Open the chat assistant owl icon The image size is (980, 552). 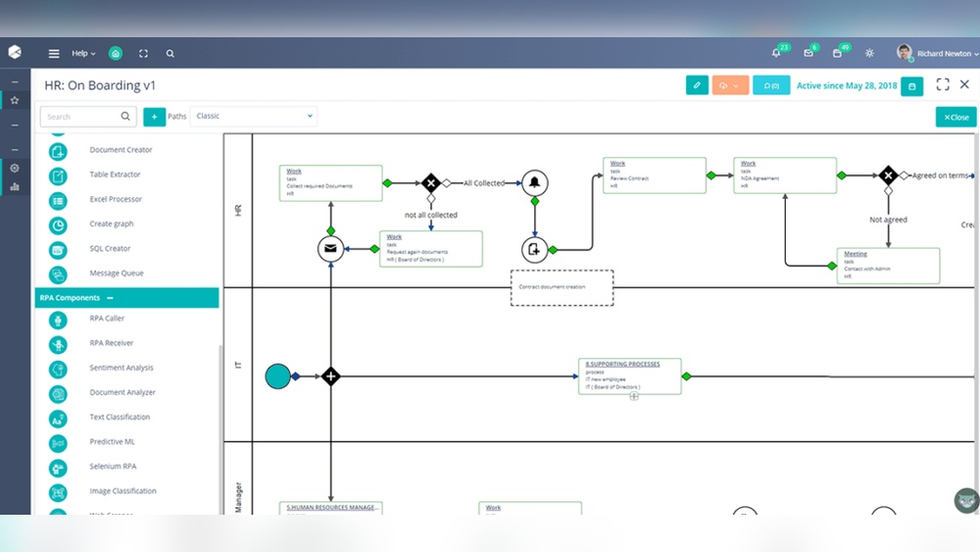point(966,501)
